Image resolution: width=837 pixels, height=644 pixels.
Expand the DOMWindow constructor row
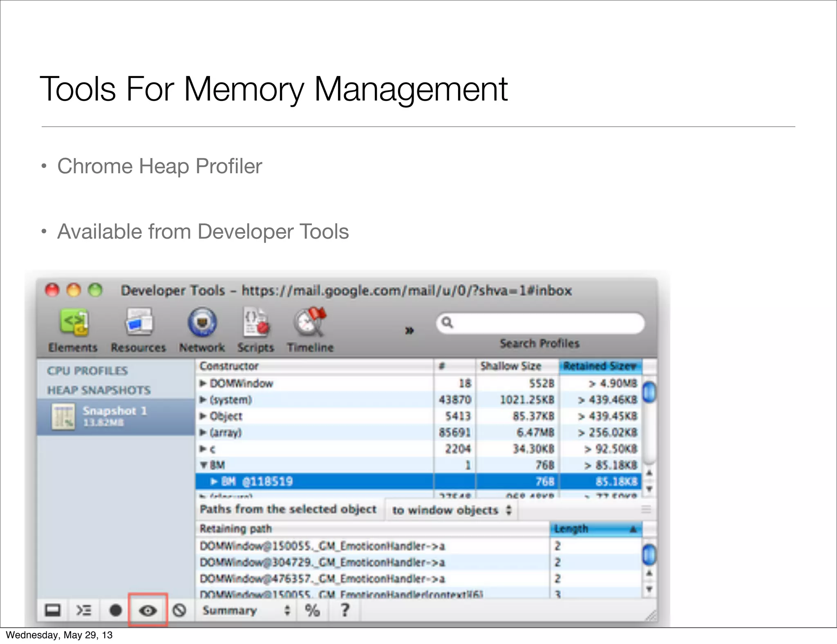(203, 383)
